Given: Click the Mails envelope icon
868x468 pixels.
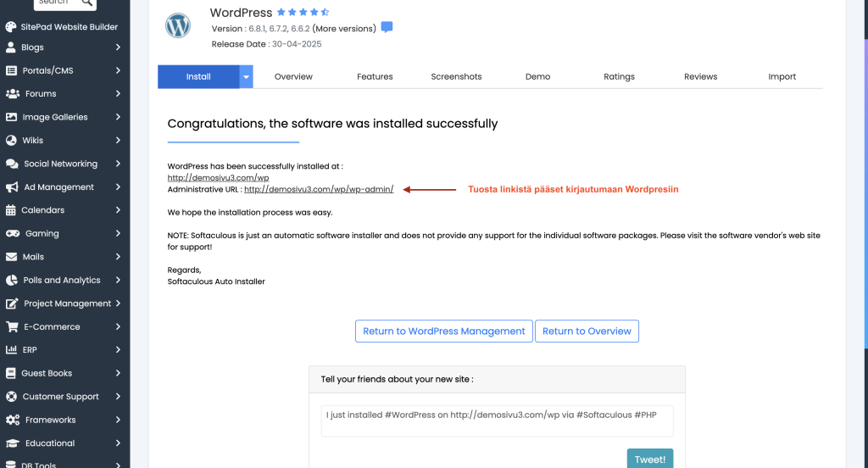Looking at the screenshot, I should [12, 257].
